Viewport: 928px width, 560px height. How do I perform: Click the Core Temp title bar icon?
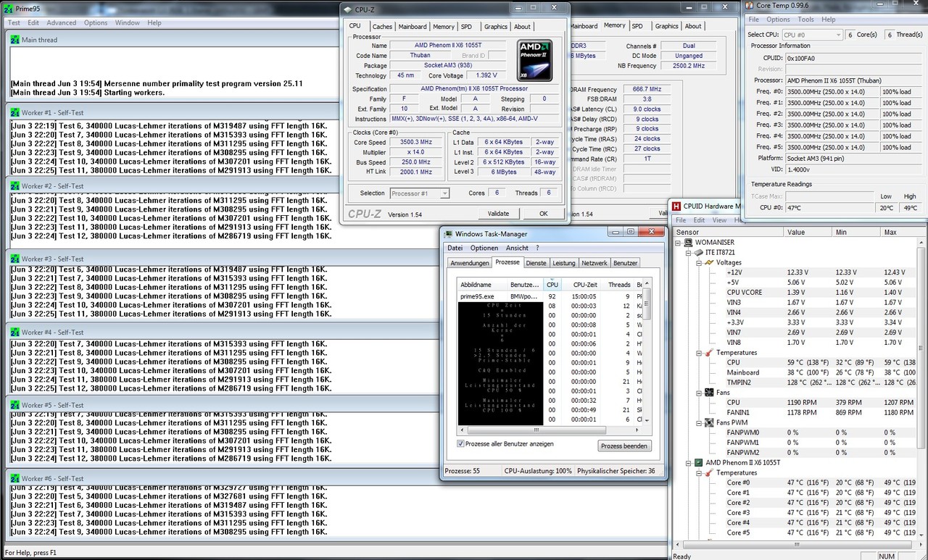point(749,7)
